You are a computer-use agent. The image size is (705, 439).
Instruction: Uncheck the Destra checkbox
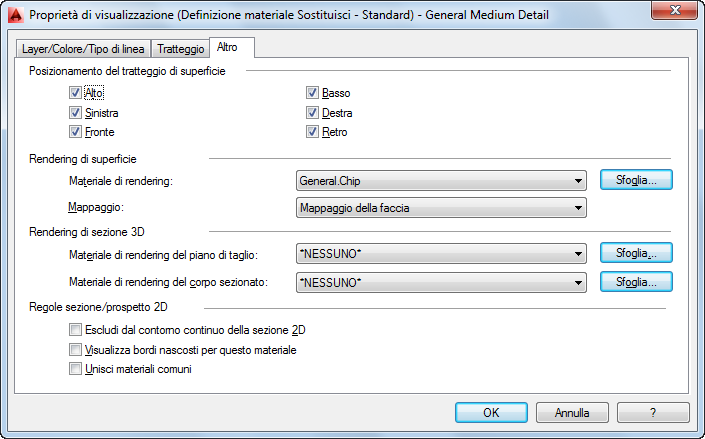(313, 113)
